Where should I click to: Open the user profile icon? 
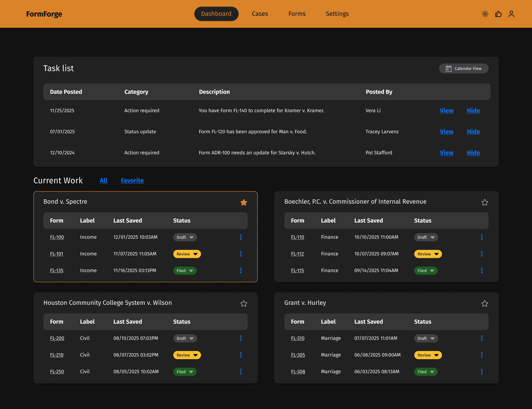click(x=511, y=14)
